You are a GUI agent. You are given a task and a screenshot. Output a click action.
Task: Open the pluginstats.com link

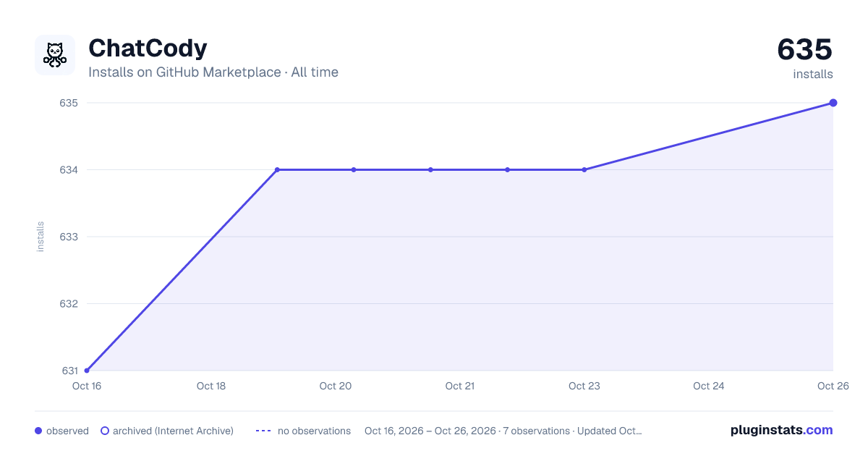point(781,430)
